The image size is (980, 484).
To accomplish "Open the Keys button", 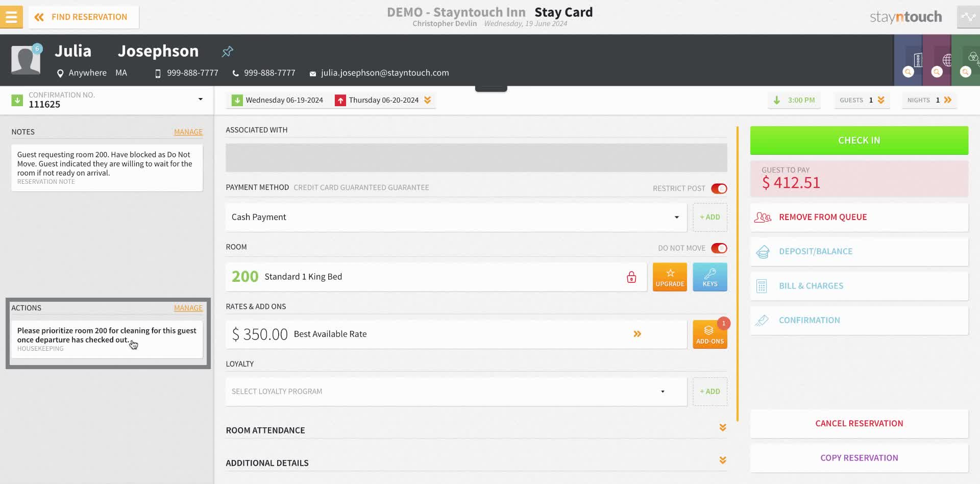I will coord(710,277).
